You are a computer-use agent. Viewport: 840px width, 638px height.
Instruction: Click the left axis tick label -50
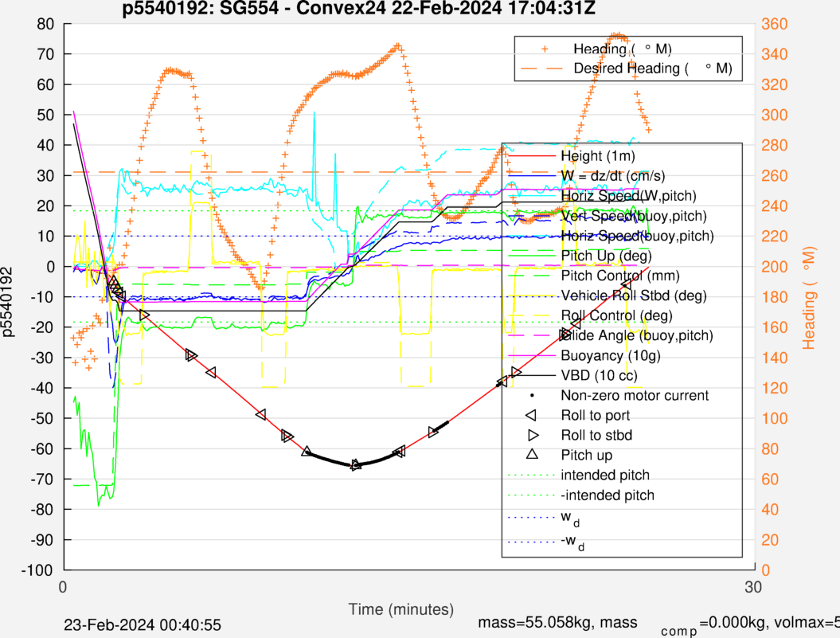[41, 418]
